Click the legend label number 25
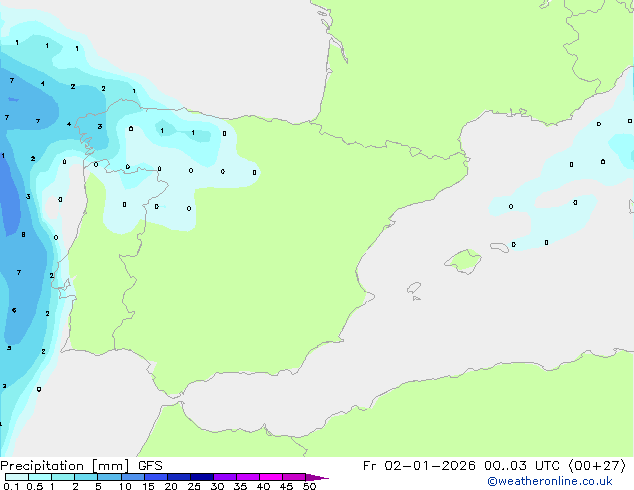 click(x=194, y=486)
